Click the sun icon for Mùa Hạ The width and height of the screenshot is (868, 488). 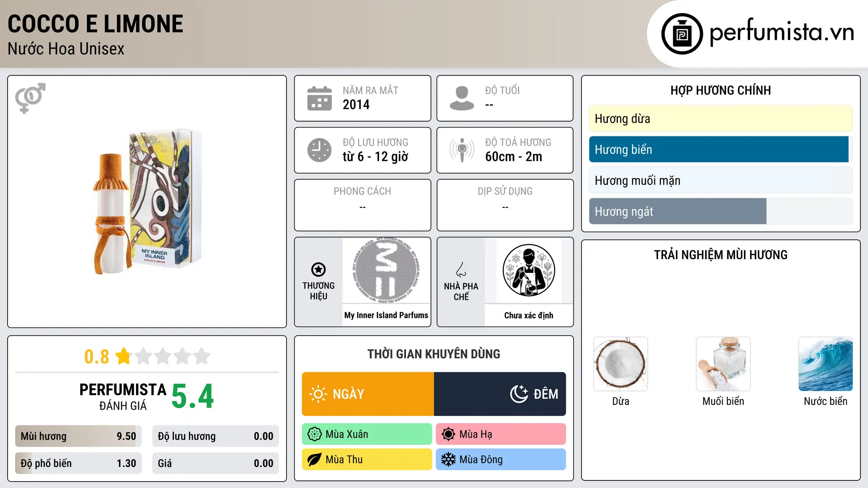pyautogui.click(x=448, y=434)
